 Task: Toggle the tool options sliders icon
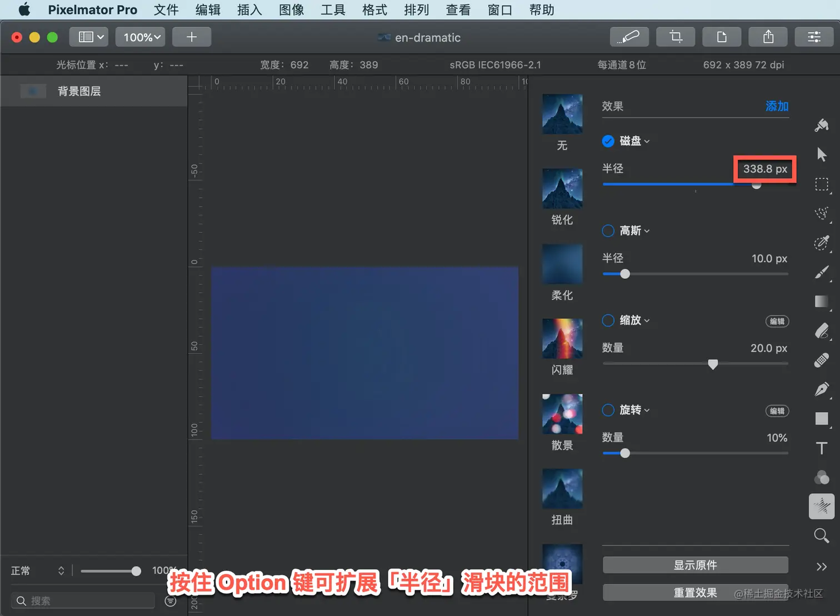[814, 37]
